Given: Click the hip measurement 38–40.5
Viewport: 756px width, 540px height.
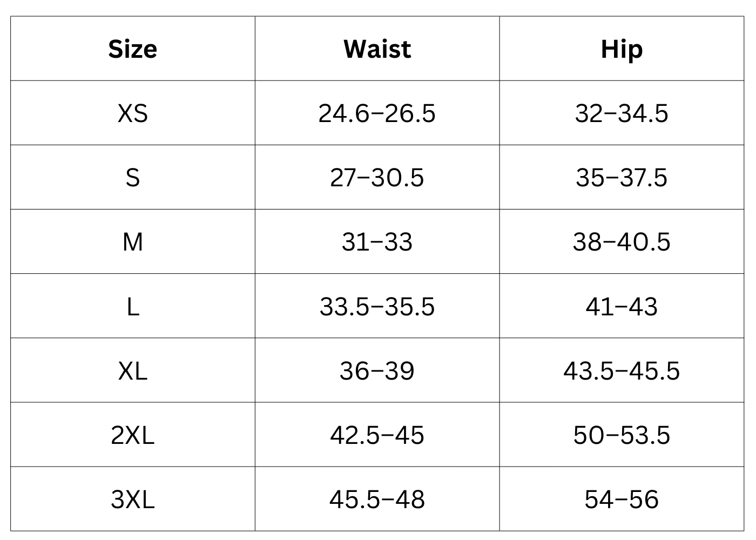Looking at the screenshot, I should [x=622, y=242].
